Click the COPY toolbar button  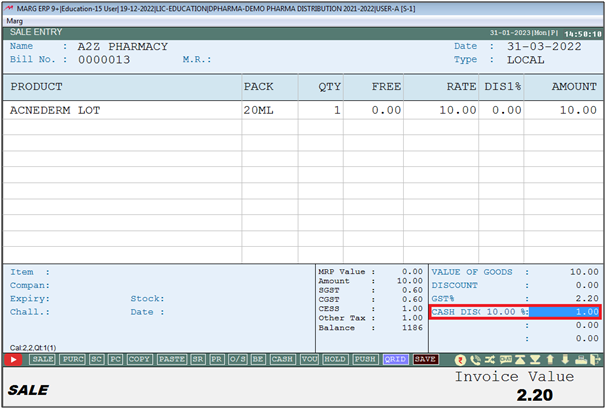(x=139, y=358)
